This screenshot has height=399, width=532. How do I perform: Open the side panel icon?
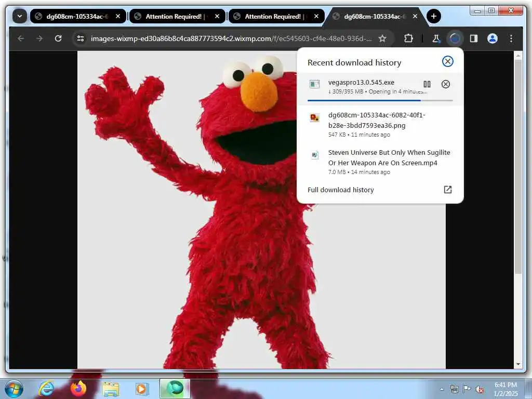click(474, 38)
